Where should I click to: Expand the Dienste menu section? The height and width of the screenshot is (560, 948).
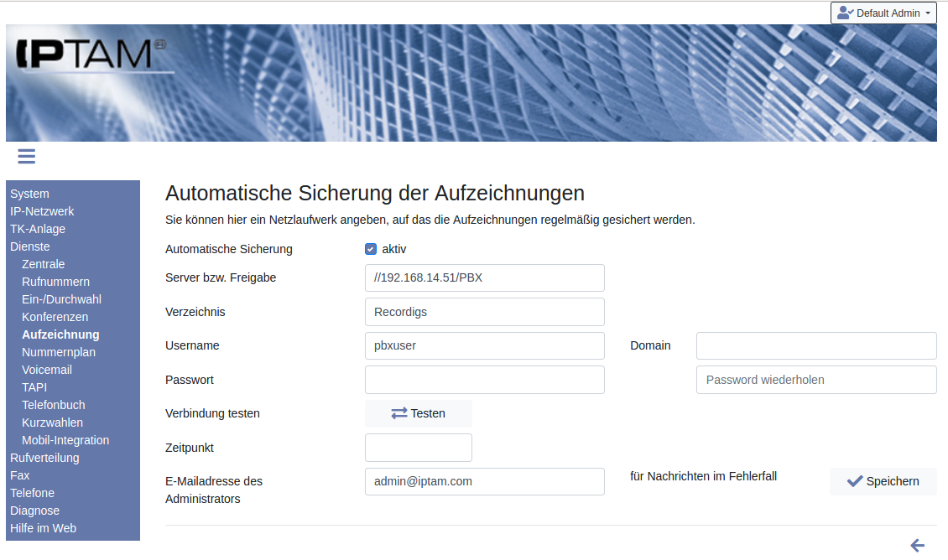coord(30,246)
